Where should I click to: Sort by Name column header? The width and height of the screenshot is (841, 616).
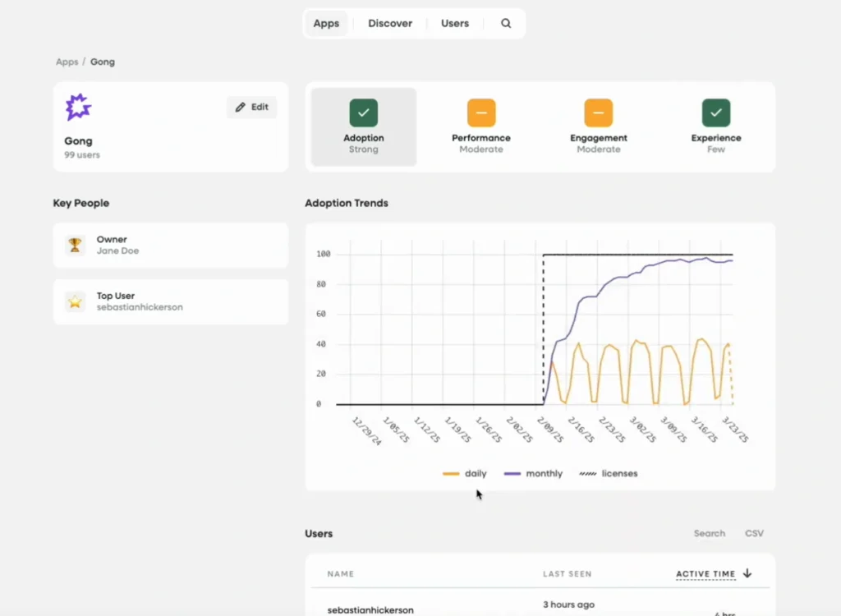pos(341,573)
